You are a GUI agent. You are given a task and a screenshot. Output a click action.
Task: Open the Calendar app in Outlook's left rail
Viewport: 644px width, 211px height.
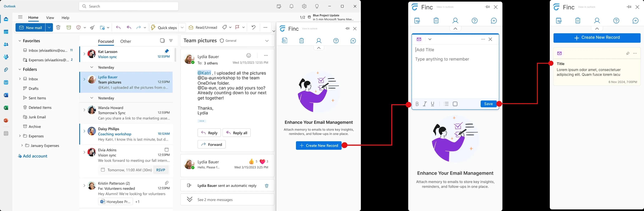click(6, 32)
